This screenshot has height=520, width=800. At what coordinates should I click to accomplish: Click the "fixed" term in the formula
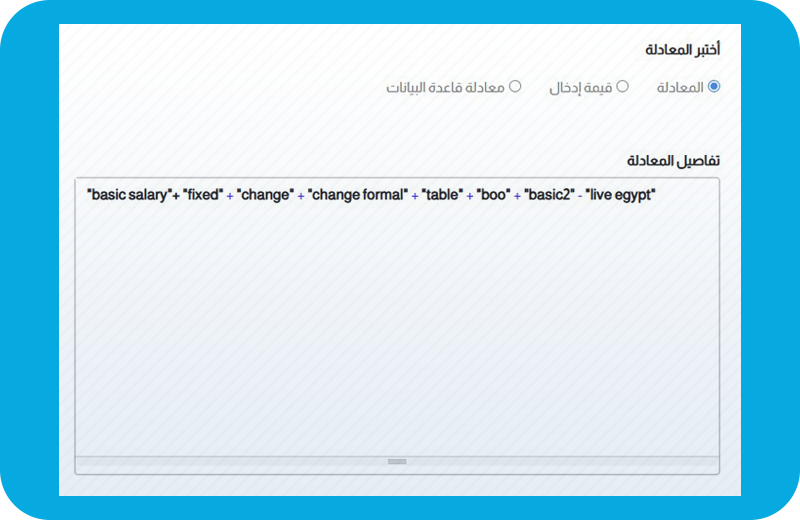203,195
